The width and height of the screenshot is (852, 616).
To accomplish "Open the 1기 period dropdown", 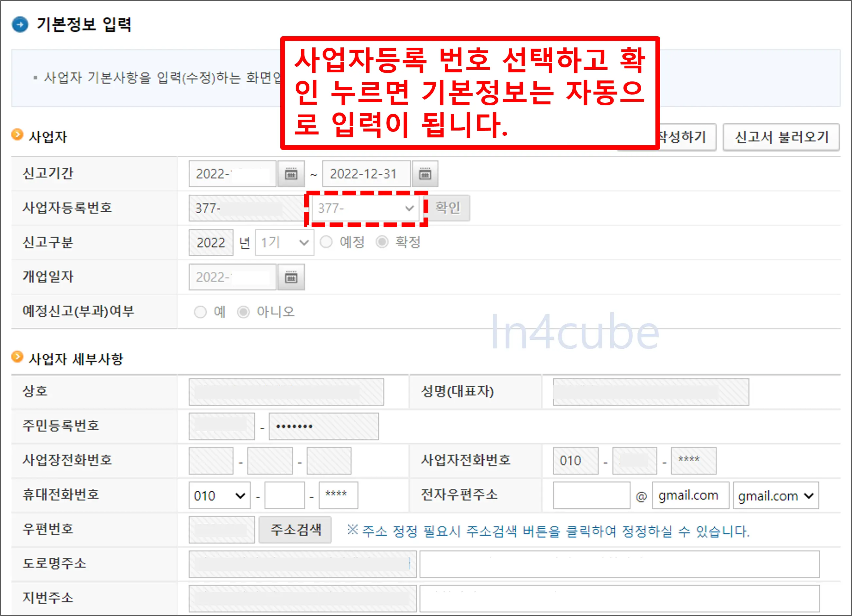I will 284,243.
